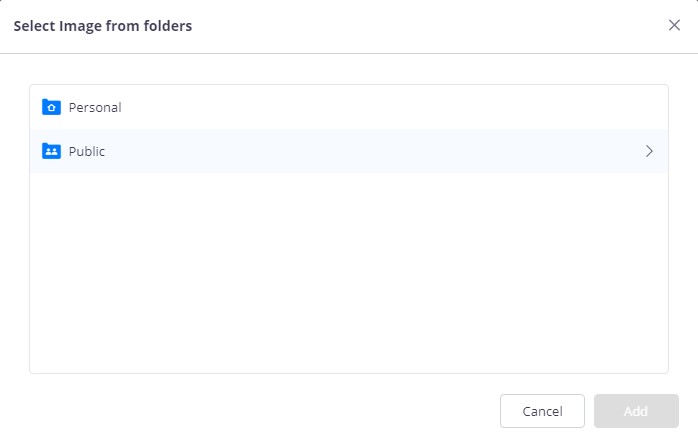Select the Public folder label
The height and width of the screenshot is (445, 698).
coord(87,151)
